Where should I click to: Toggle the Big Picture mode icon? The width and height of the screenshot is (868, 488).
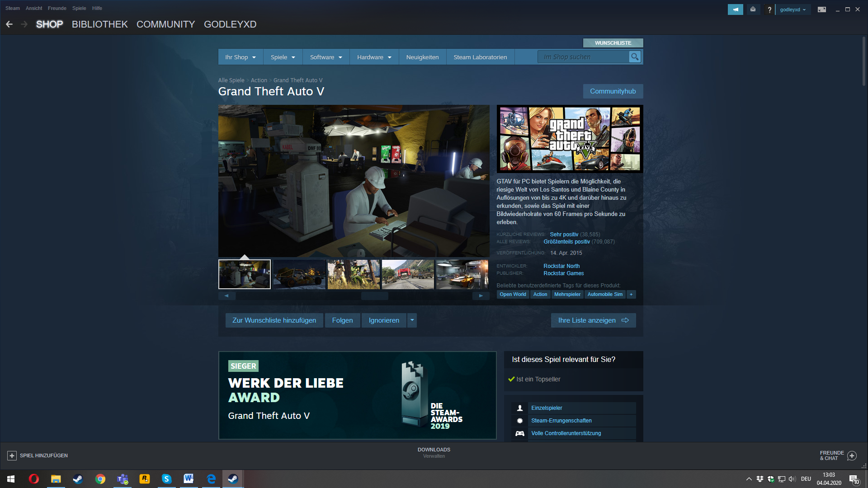click(x=821, y=9)
